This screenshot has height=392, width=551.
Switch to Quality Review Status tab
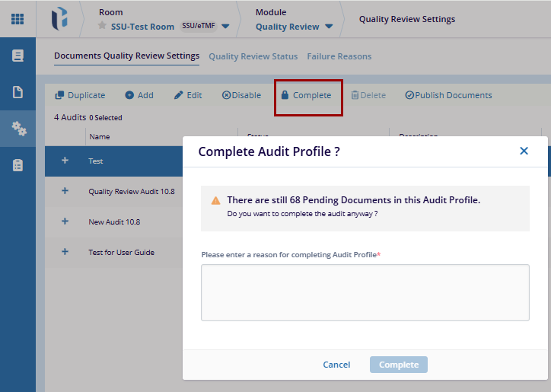pos(253,56)
